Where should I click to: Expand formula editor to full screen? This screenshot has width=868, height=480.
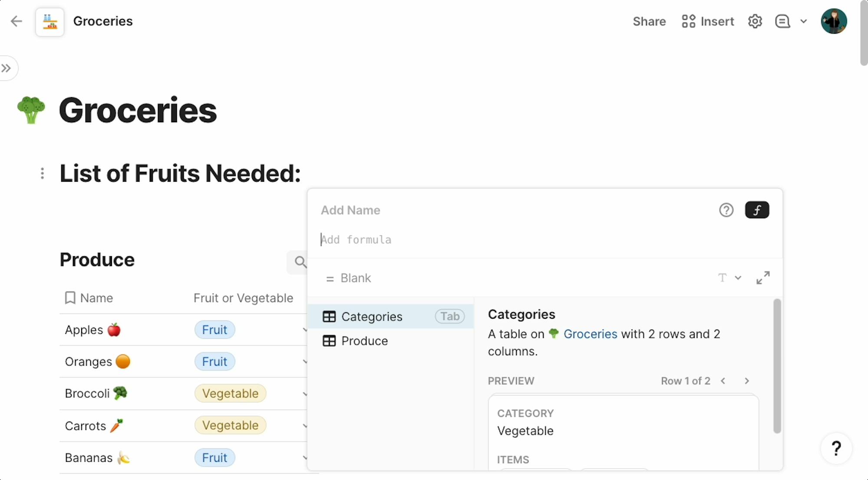tap(763, 278)
